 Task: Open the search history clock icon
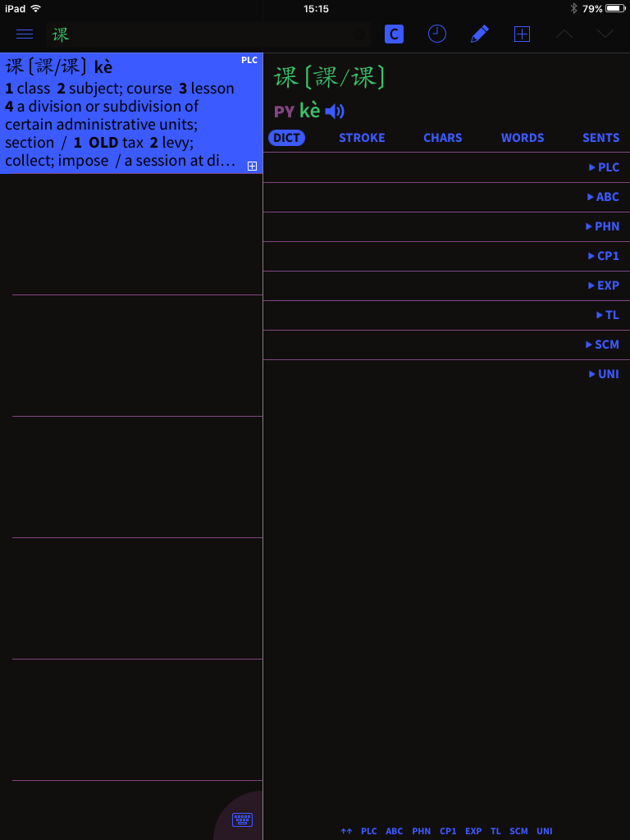(436, 34)
